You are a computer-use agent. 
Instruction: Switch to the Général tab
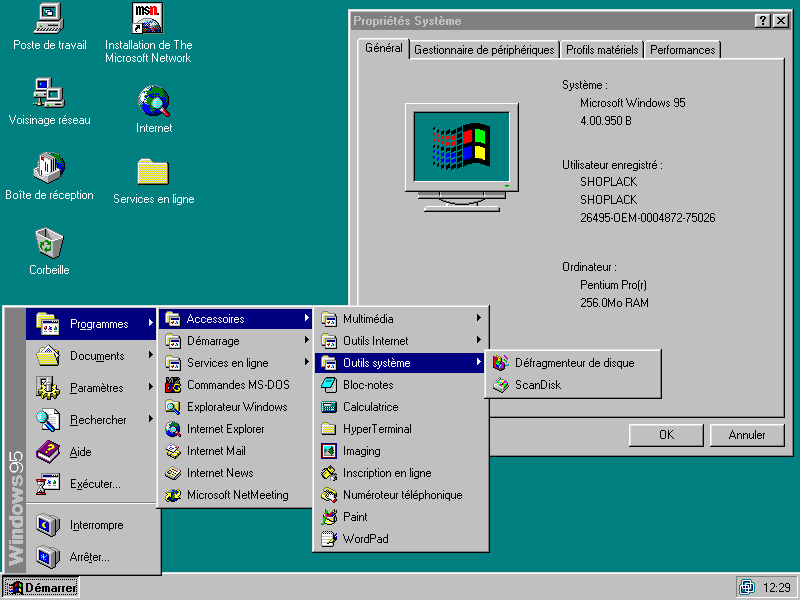pyautogui.click(x=384, y=48)
